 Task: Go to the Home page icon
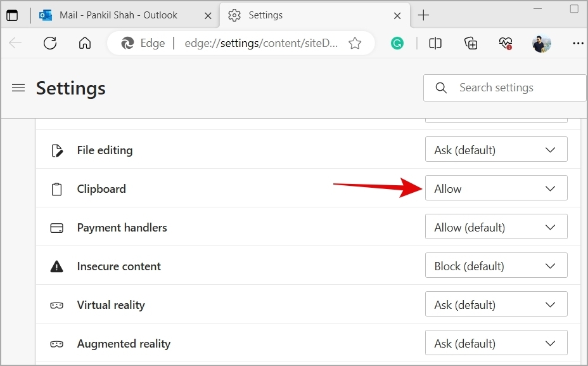[x=85, y=43]
